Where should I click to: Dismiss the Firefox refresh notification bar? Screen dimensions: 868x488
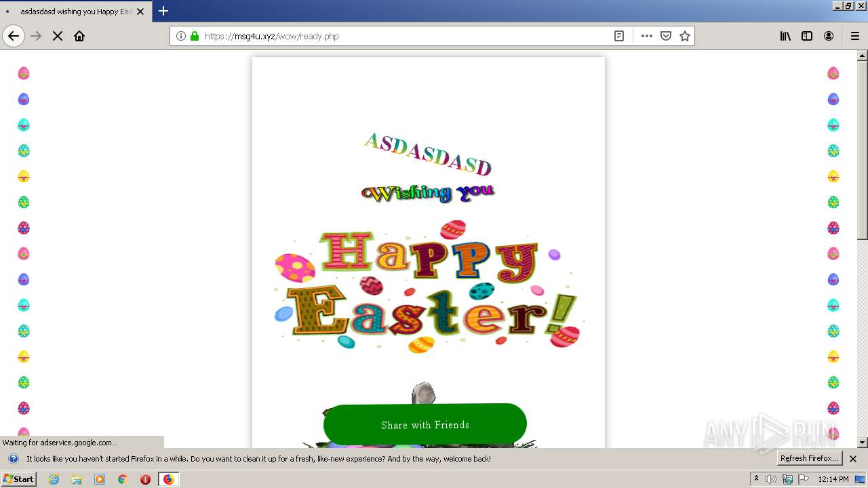tap(853, 459)
